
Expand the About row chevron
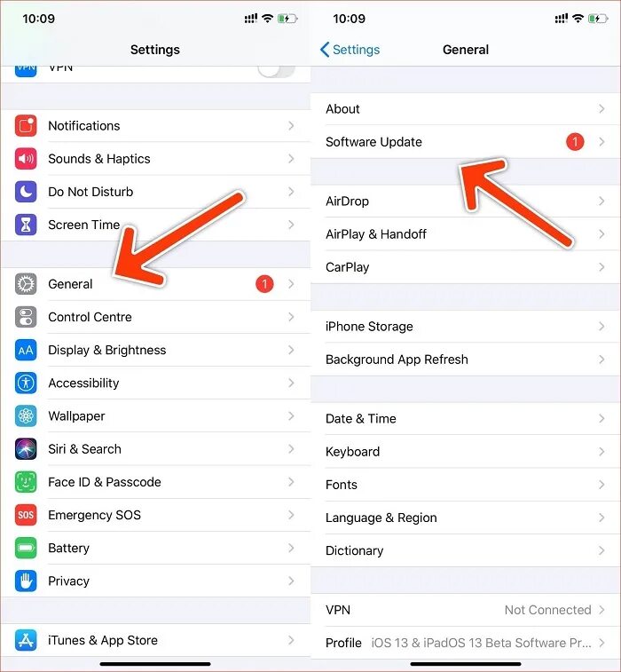coord(601,109)
